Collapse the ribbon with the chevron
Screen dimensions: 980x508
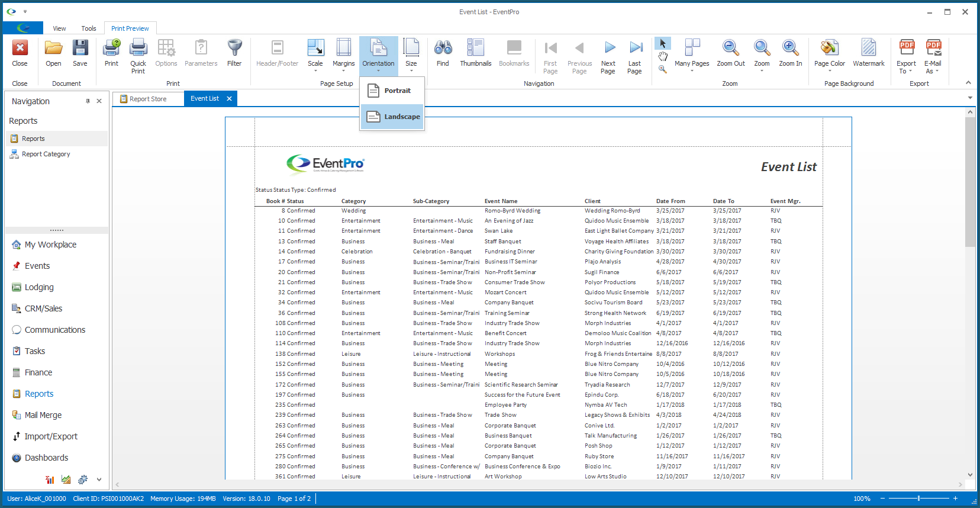(x=968, y=83)
